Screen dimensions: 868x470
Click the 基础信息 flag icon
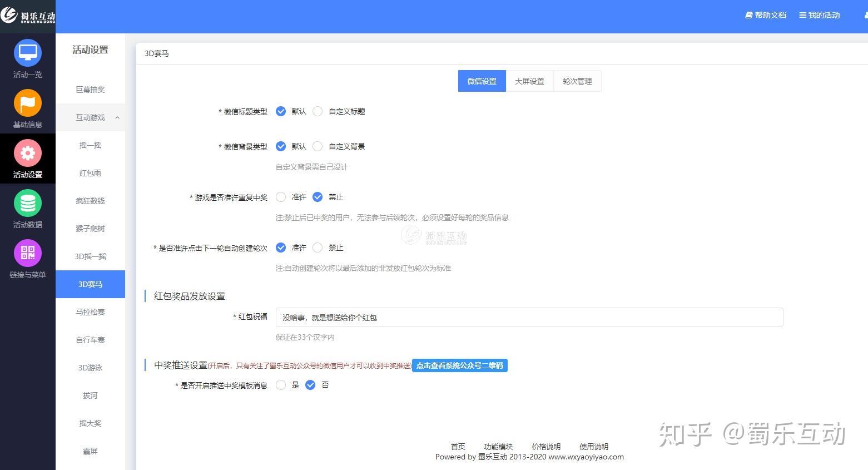coord(28,103)
